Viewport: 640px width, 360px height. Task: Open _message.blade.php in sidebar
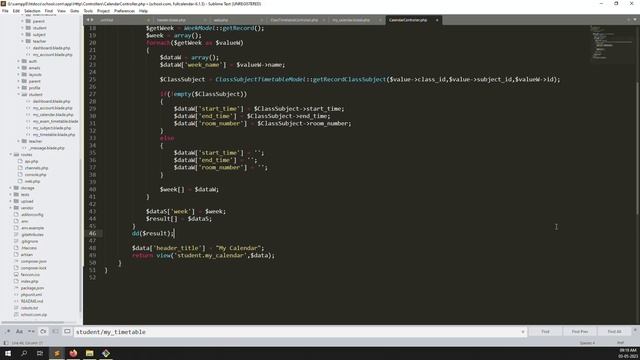pyautogui.click(x=47, y=148)
